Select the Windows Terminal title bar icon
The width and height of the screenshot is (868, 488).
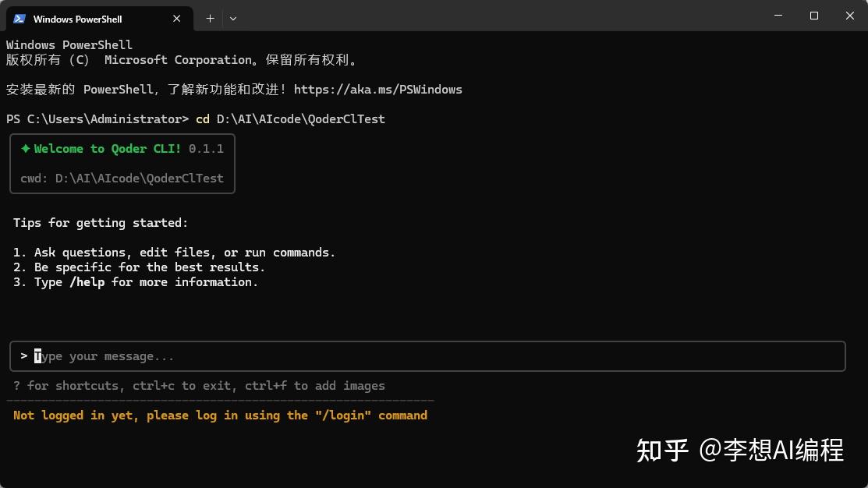18,18
